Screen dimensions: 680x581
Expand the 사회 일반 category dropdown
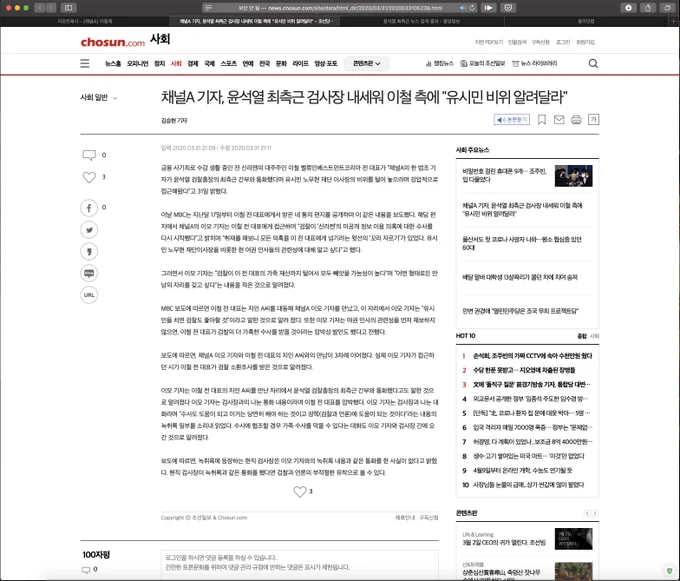(x=99, y=98)
